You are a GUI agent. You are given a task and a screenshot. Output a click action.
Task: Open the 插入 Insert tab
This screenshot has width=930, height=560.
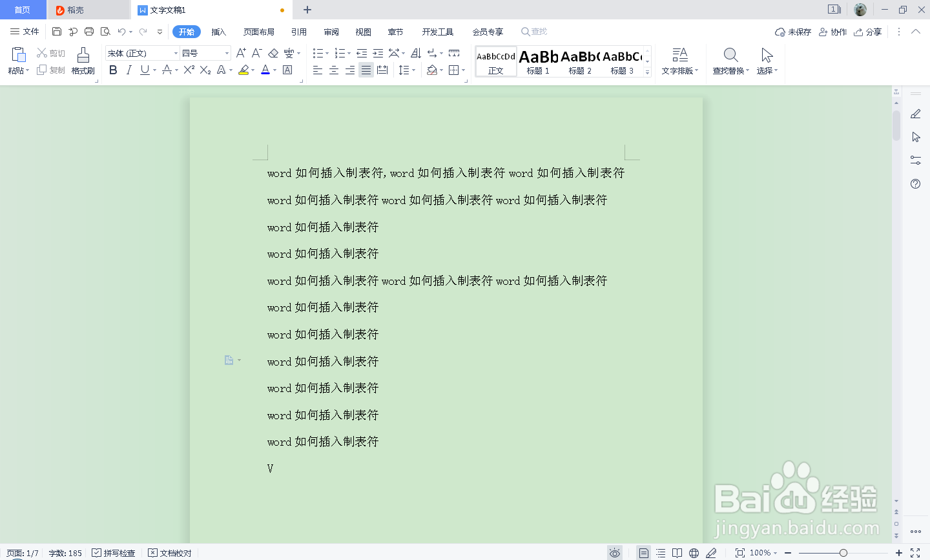[x=219, y=32]
